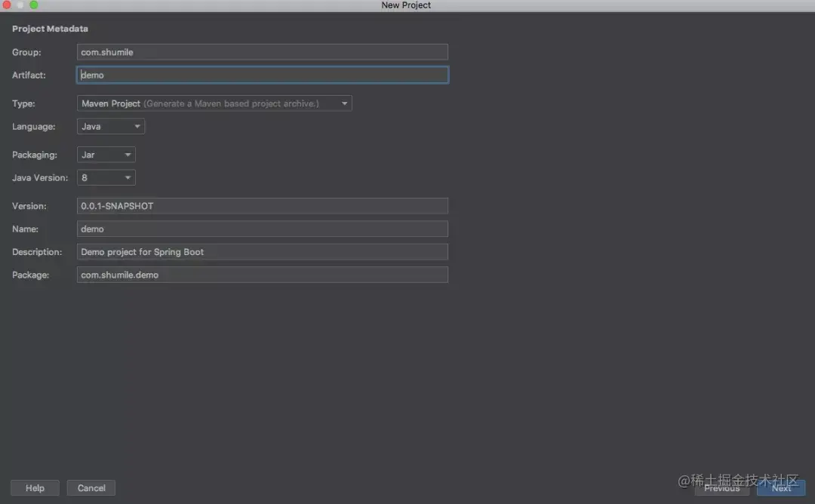Click the Version field with 0.0.1-SNAPSHOT

262,206
